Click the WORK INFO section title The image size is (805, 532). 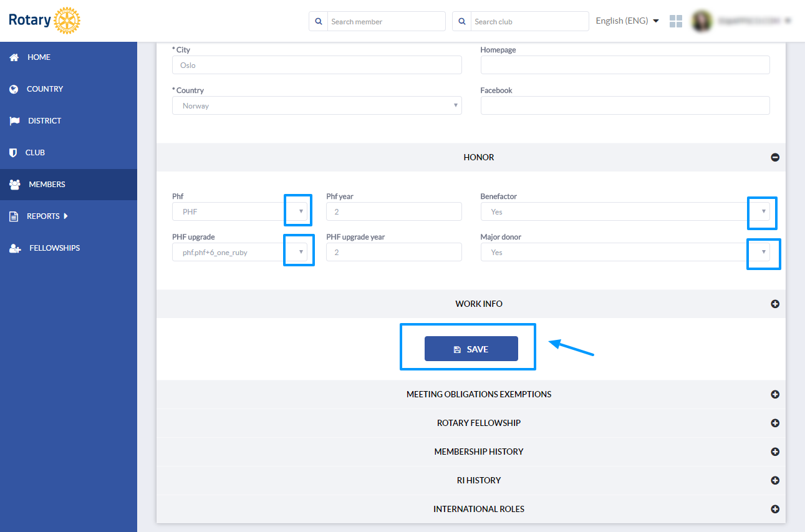pos(479,304)
